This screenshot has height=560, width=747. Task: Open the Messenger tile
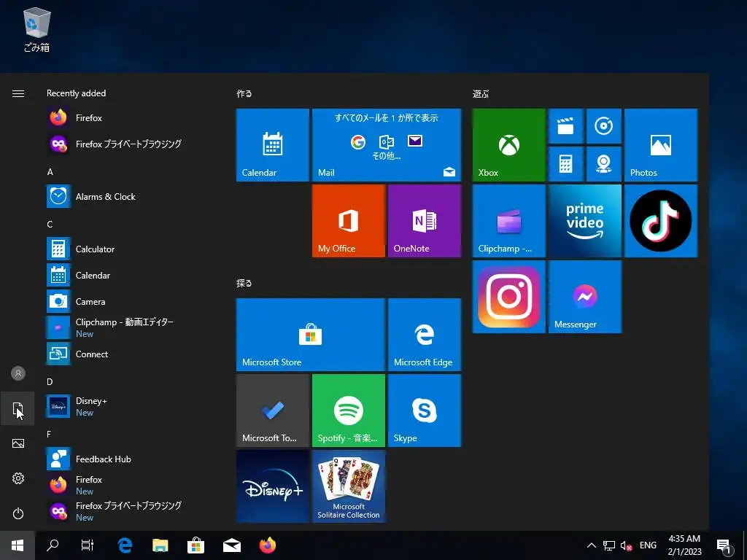click(x=585, y=297)
